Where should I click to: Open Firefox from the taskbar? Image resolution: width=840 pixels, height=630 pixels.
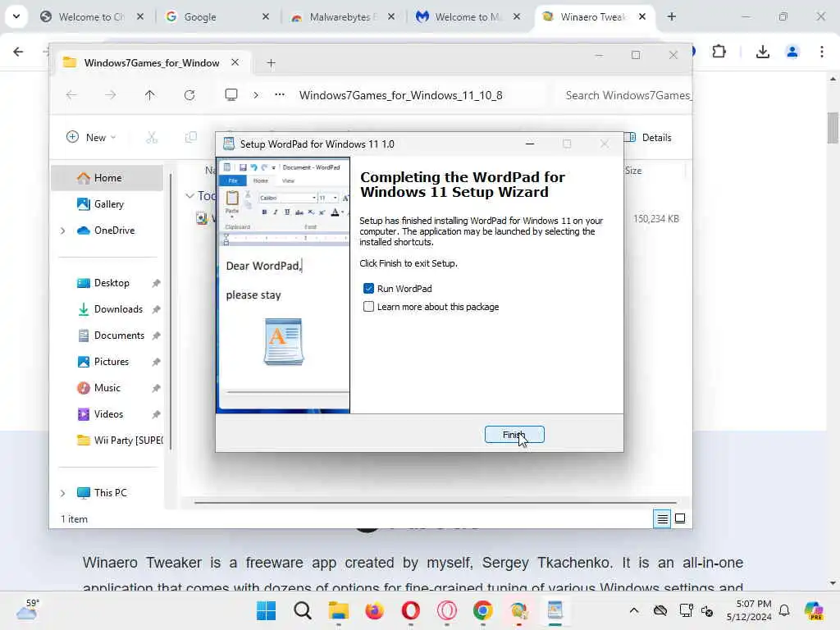click(374, 610)
